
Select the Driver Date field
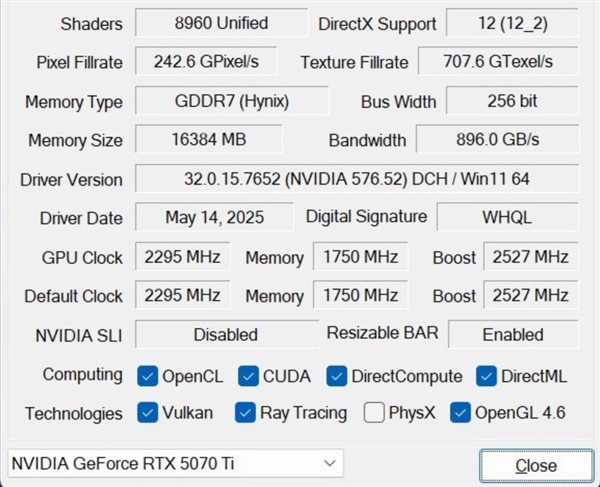coord(213,217)
